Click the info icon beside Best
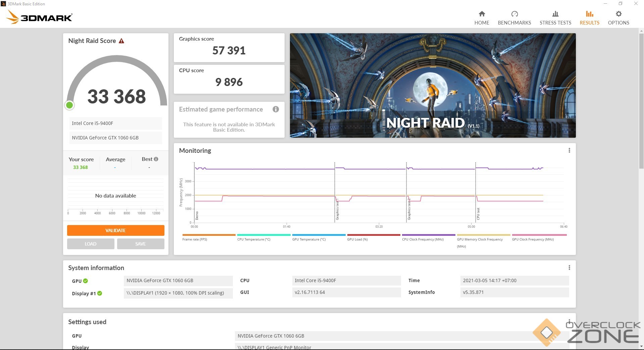Screen dimensions: 644x350 point(156,159)
